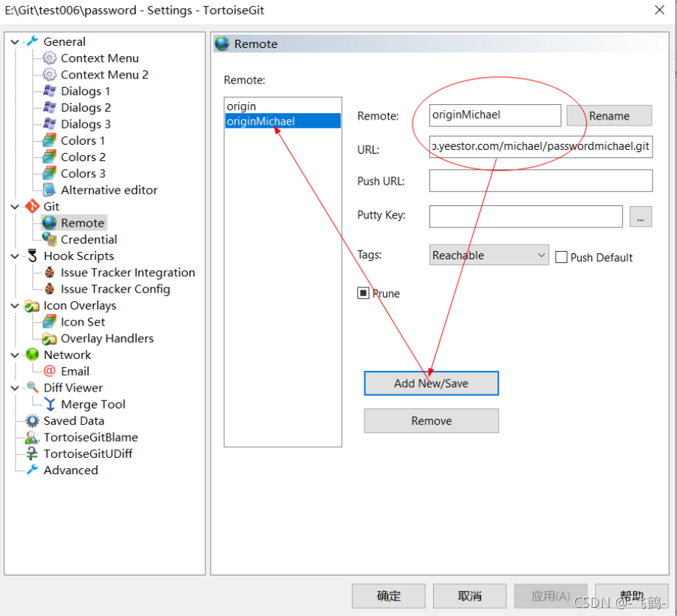Click the Overlay Handlers folder icon
The width and height of the screenshot is (677, 616).
pos(50,338)
